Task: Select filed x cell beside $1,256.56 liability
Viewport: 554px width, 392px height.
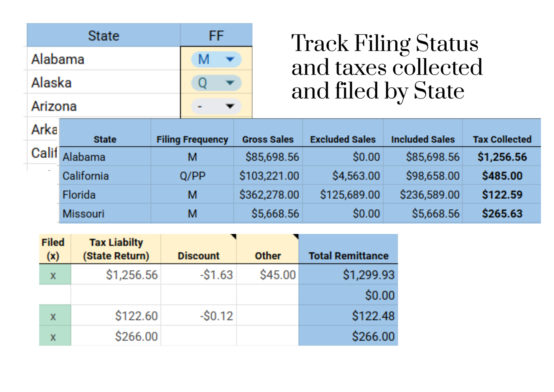Action: [x=55, y=274]
